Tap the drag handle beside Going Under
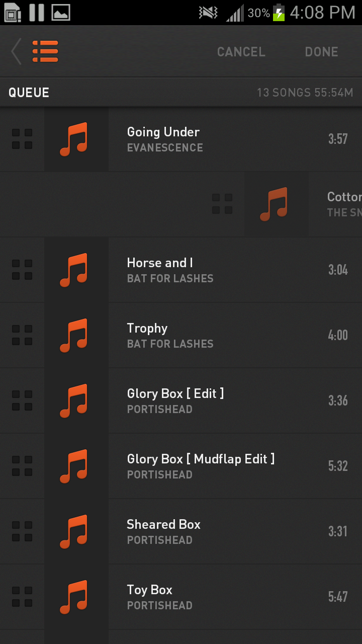362x644 pixels. (x=22, y=139)
